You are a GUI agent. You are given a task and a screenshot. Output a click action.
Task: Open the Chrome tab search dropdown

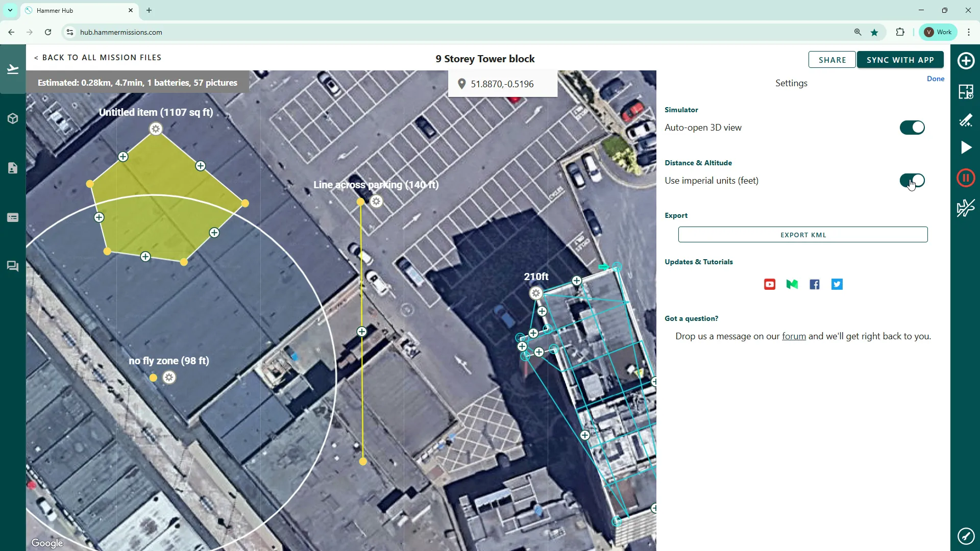[10, 10]
